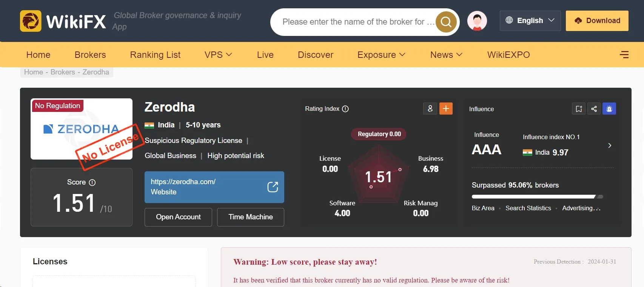Click the bookmark add icon in Influence
This screenshot has height=287, width=644.
click(579, 109)
